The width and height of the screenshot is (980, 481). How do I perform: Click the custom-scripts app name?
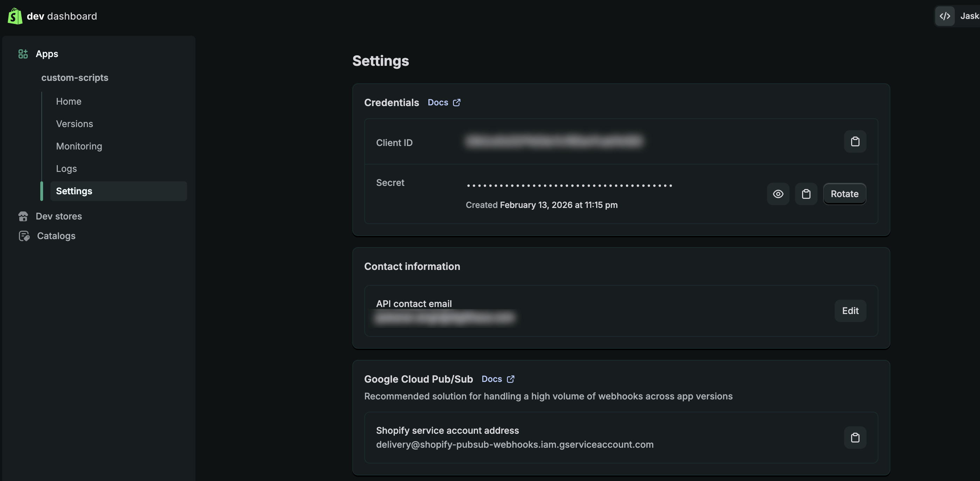point(75,78)
